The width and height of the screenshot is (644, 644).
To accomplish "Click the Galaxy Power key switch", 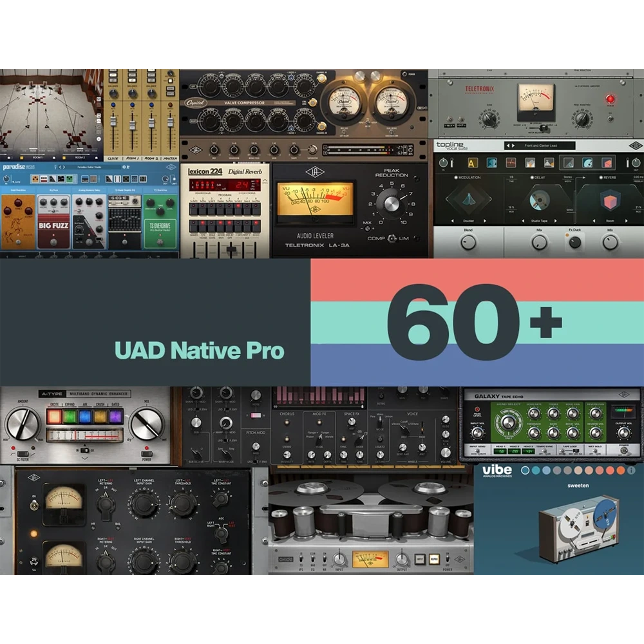I will coord(624,451).
